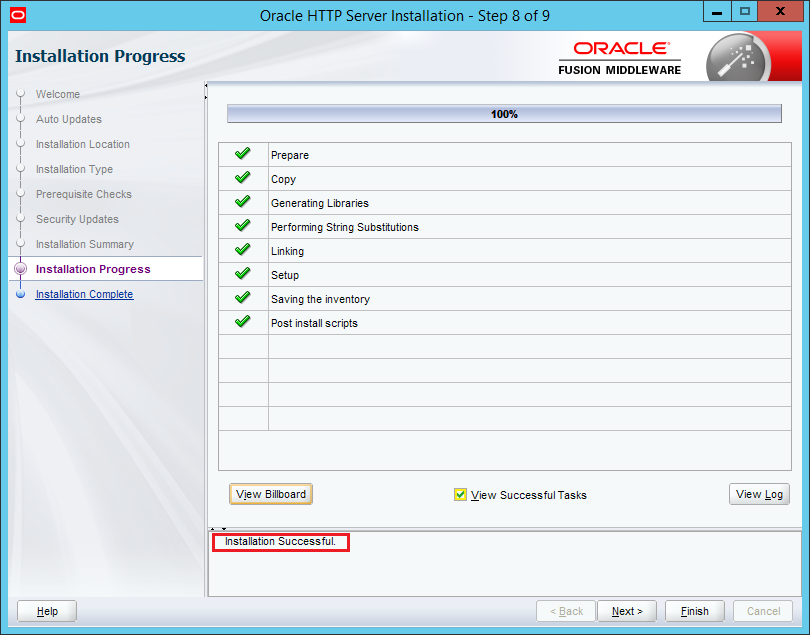Click the 100% installation progress bar
Screen dimensions: 810x635
click(x=504, y=114)
